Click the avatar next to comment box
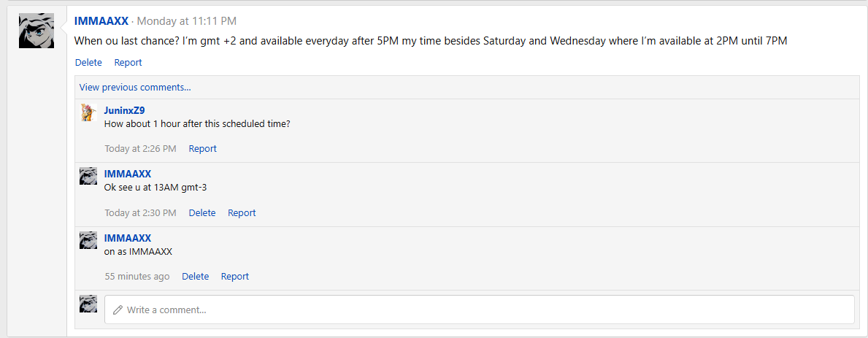 88,304
